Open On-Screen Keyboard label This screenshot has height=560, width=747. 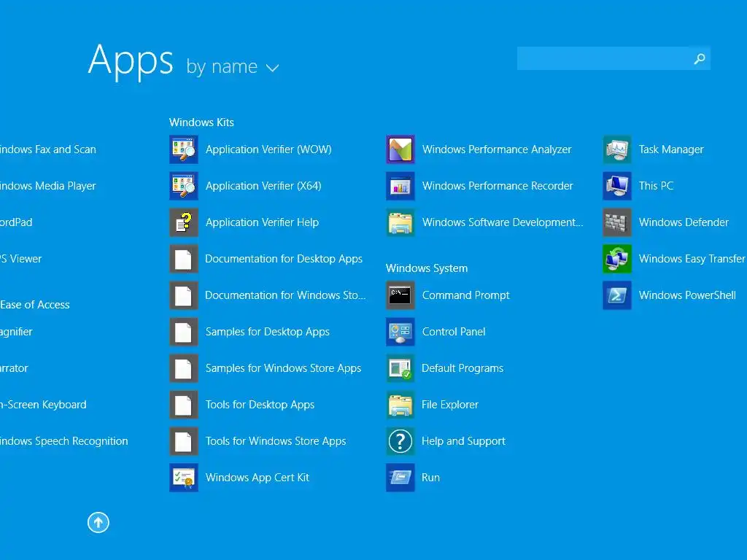[43, 405]
